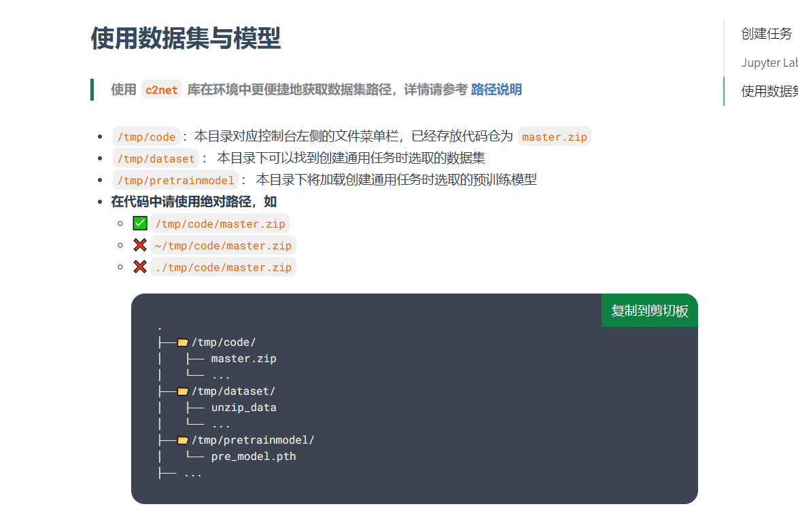Viewport: 798px width, 532px height.
Task: Click the /tmp/dataset inline code
Action: coord(156,159)
